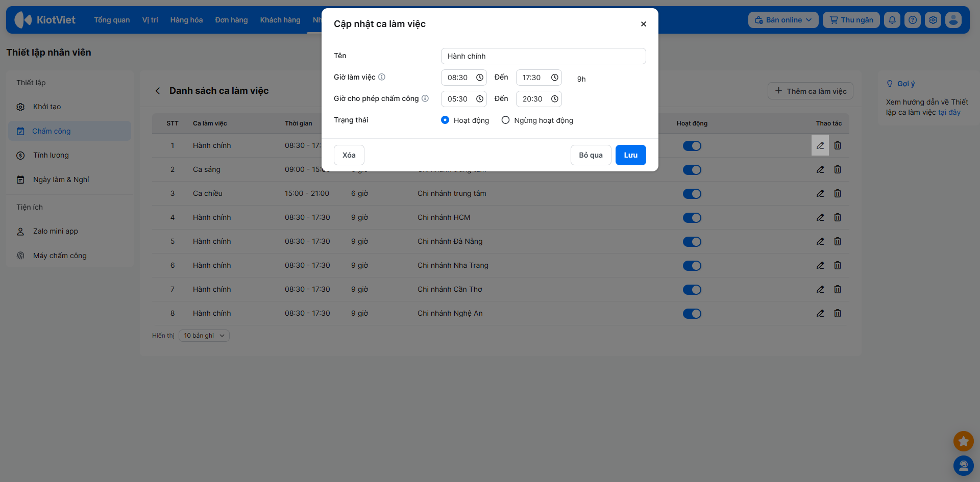Toggle active switch for Chi nhánh Cần Thơ

[x=692, y=290]
